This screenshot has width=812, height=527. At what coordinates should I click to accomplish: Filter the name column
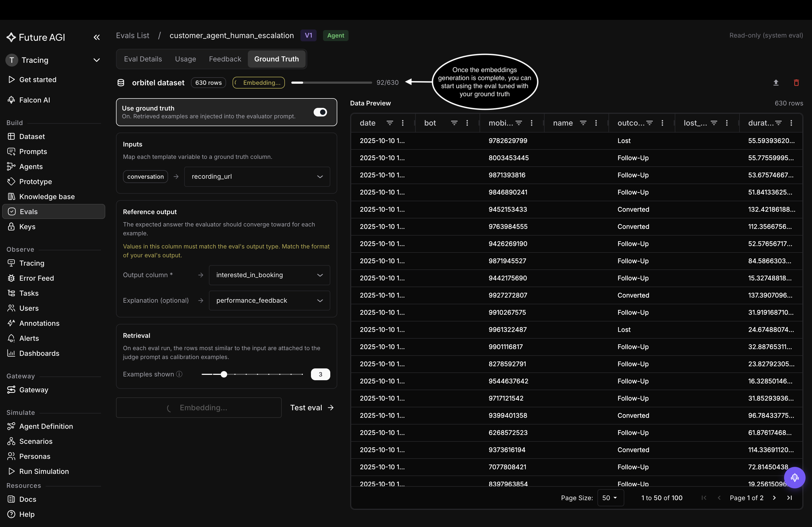click(x=583, y=123)
